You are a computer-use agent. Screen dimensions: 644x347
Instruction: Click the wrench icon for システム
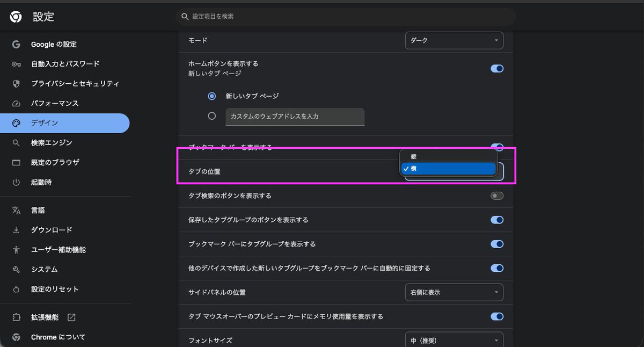[16, 270]
